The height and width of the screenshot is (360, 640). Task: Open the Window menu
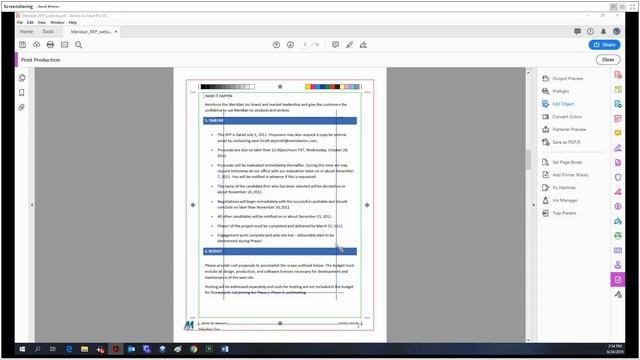pos(57,22)
